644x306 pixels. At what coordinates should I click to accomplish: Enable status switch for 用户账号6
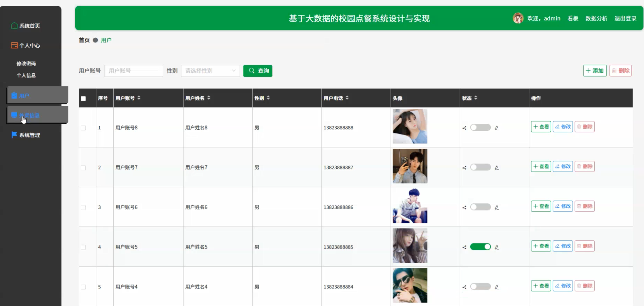coord(480,207)
